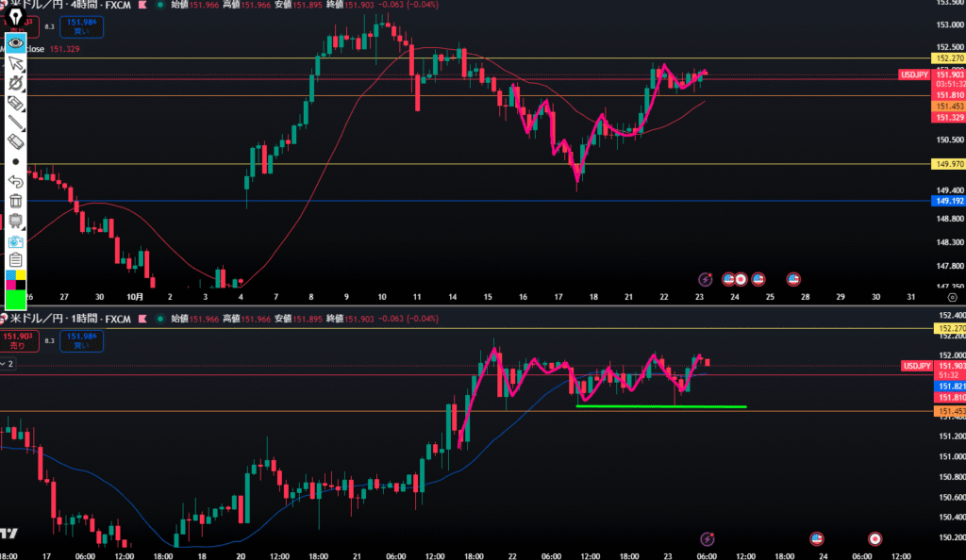Choose the straight line drawing tool
Viewport: 966px width, 560px height.
coord(15,122)
